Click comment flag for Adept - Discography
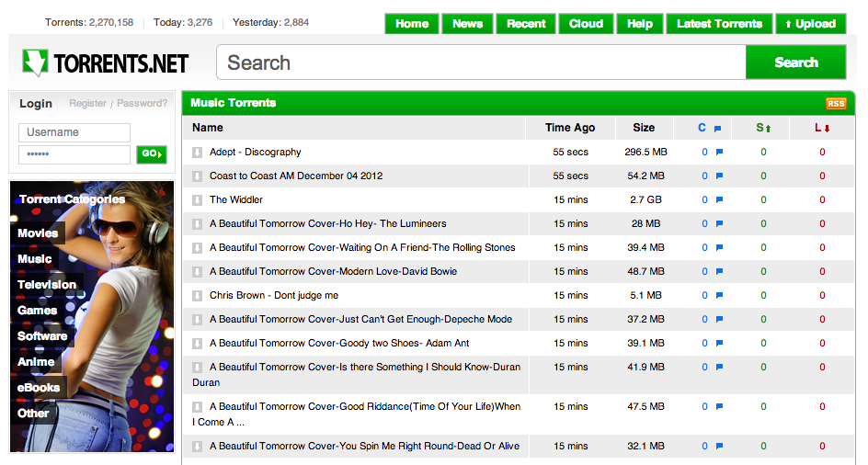868x465 pixels. pyautogui.click(x=719, y=153)
